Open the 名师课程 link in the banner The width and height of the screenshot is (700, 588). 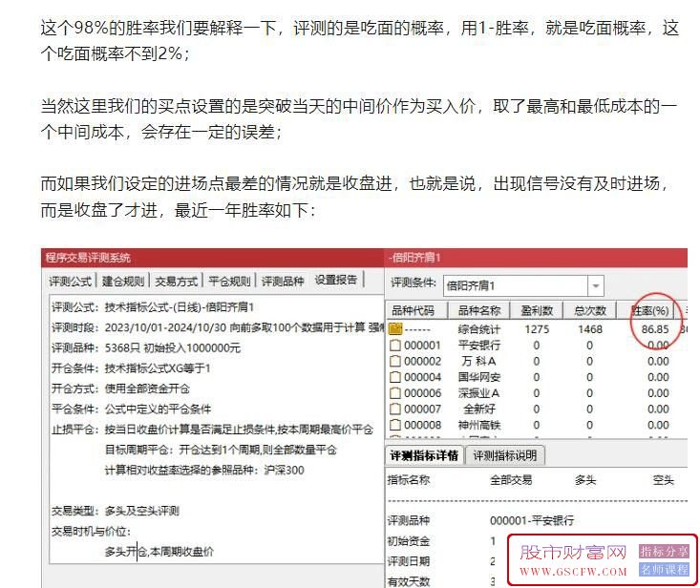[x=664, y=569]
